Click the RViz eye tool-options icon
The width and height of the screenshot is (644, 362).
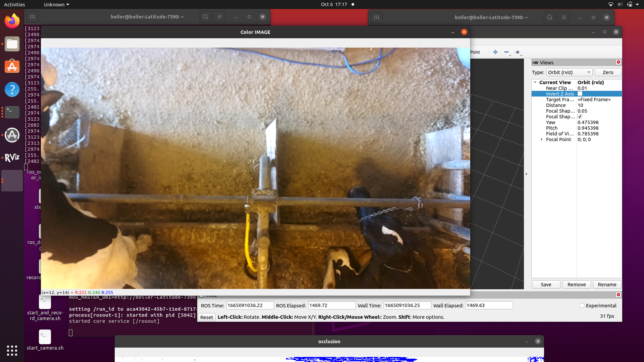click(x=518, y=52)
